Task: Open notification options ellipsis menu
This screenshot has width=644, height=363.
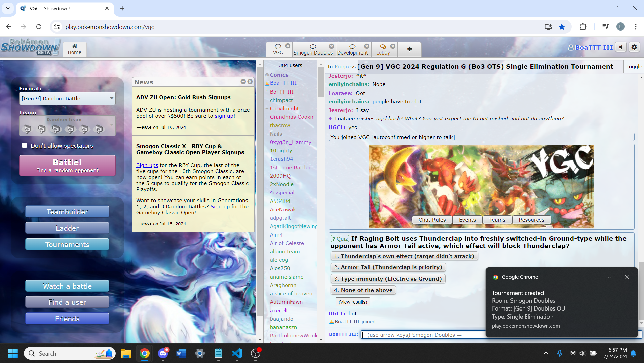Action: click(x=610, y=277)
